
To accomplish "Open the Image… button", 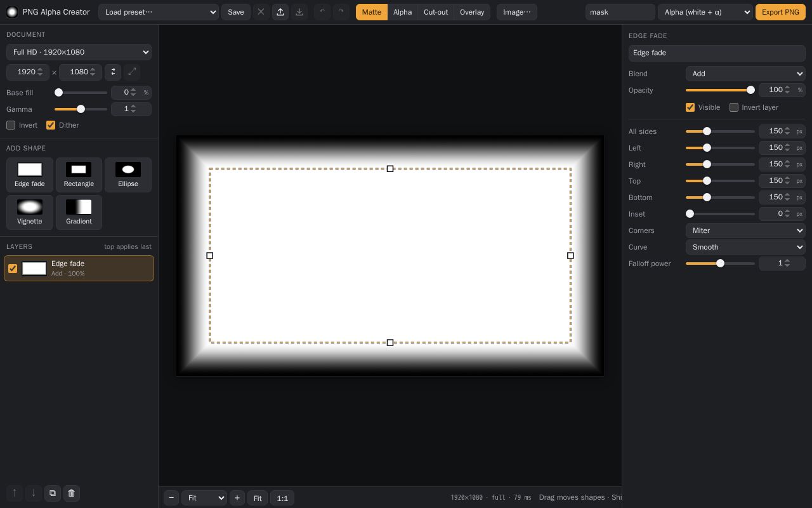I will [x=517, y=12].
